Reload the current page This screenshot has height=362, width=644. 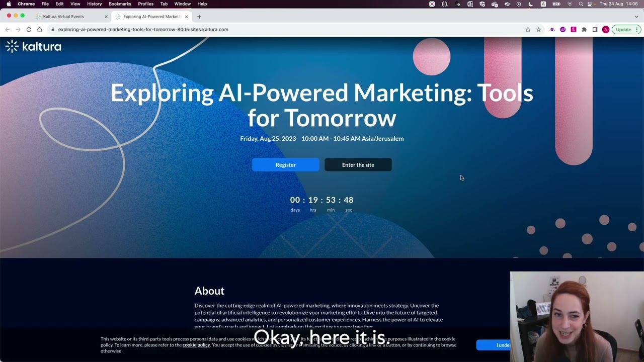coord(29,30)
